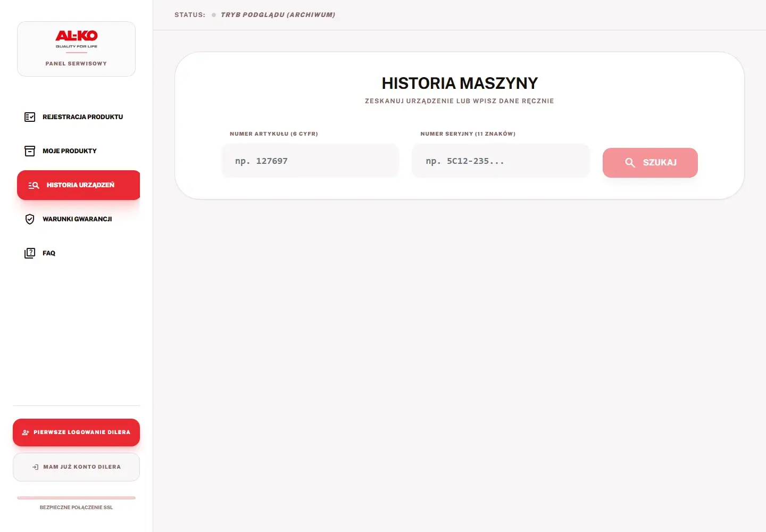Image resolution: width=766 pixels, height=532 pixels.
Task: Click the 'Numer artykułu (6 cyfr)' label
Action: point(274,134)
